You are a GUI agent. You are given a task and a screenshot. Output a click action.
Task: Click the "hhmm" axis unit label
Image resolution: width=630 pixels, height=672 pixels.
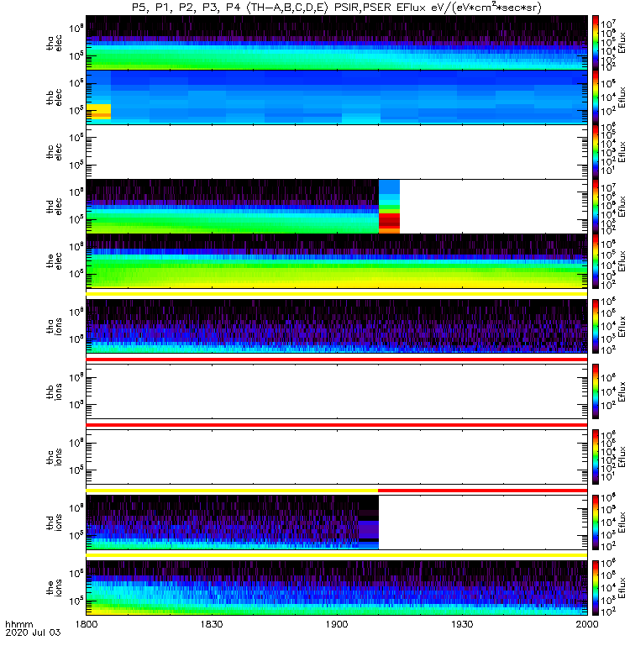(x=18, y=624)
